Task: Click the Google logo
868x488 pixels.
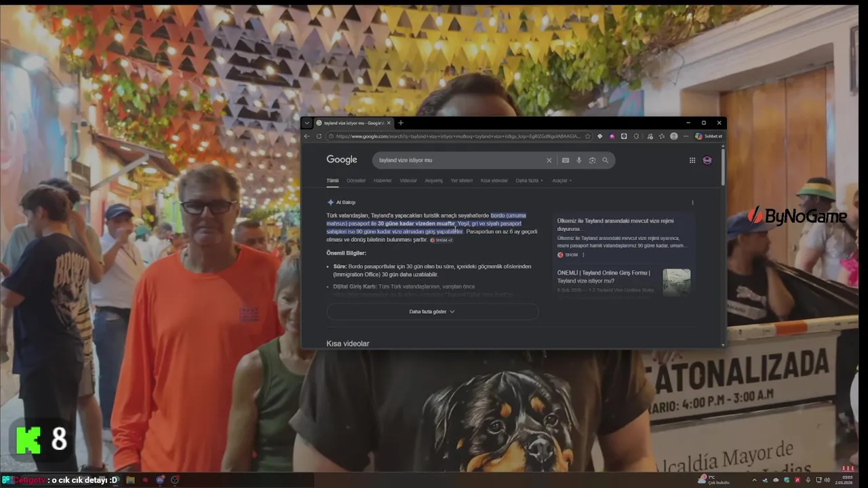Action: pyautogui.click(x=342, y=160)
